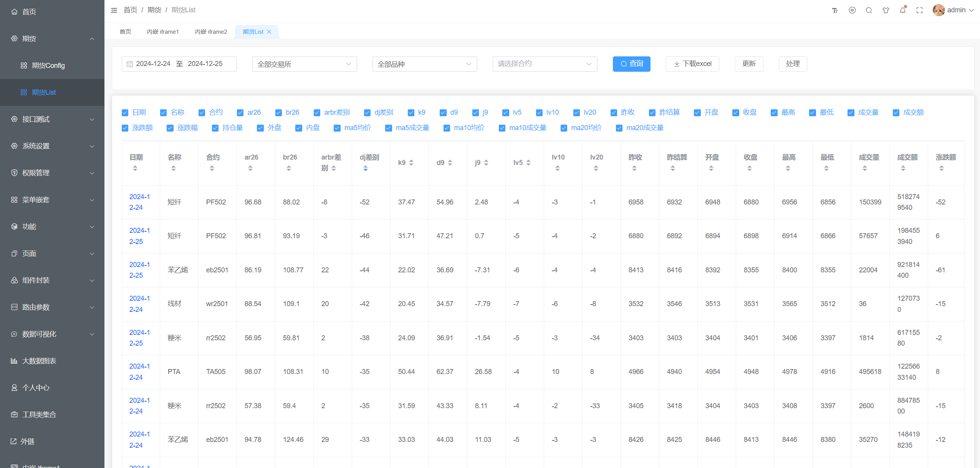980x468 pixels.
Task: Click the 首页 breadcrumb link
Action: coord(130,10)
